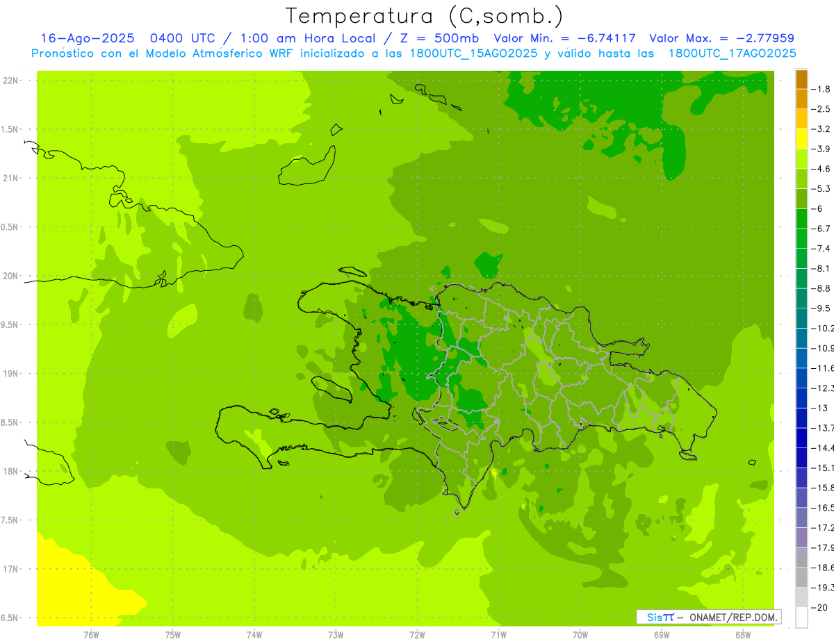Click the '17N' latitude axis label
The width and height of the screenshot is (834, 644).
pyautogui.click(x=10, y=569)
